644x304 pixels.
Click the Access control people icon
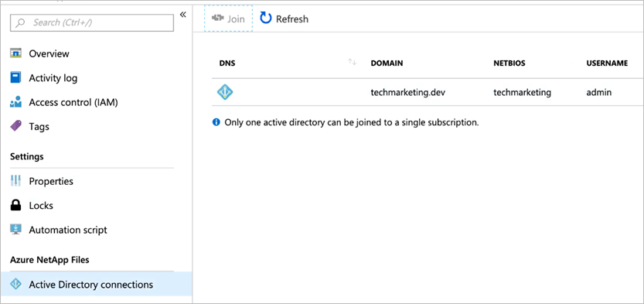click(15, 102)
